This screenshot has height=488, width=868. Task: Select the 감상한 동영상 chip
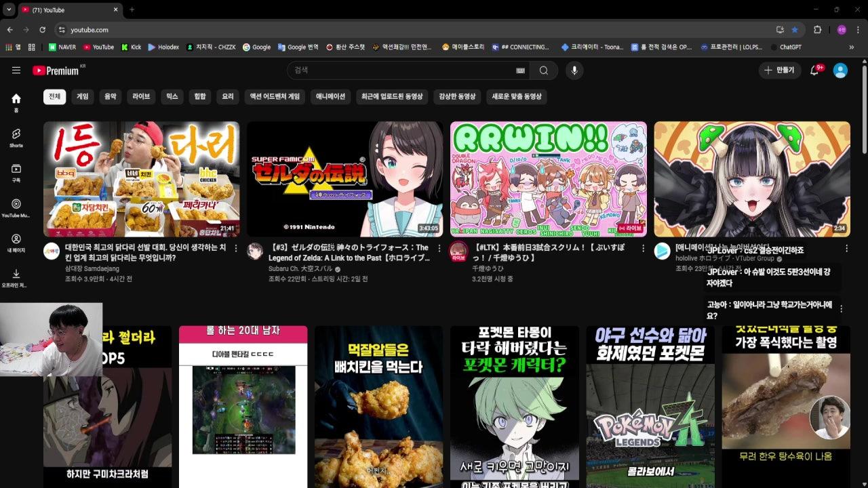pos(458,97)
